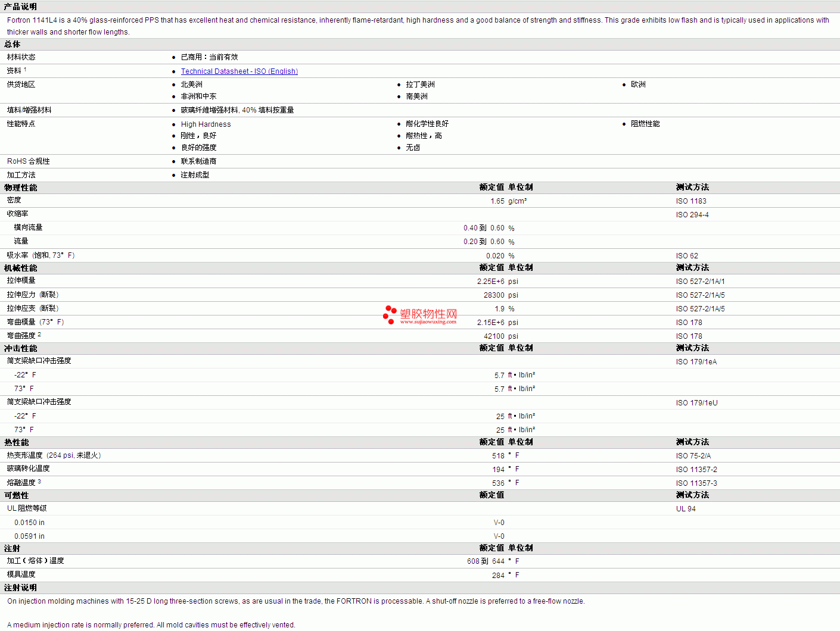Click the 0.0150 in thickness row label
The width and height of the screenshot is (840, 631).
[29, 523]
